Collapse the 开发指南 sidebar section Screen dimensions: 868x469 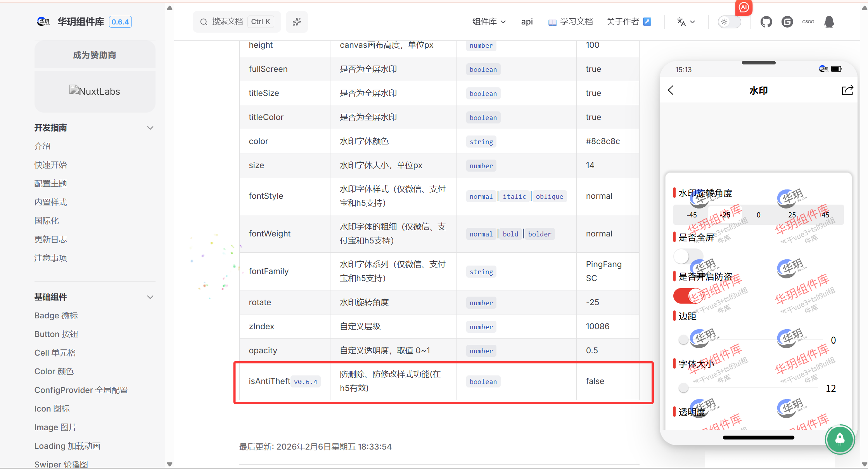(150, 128)
